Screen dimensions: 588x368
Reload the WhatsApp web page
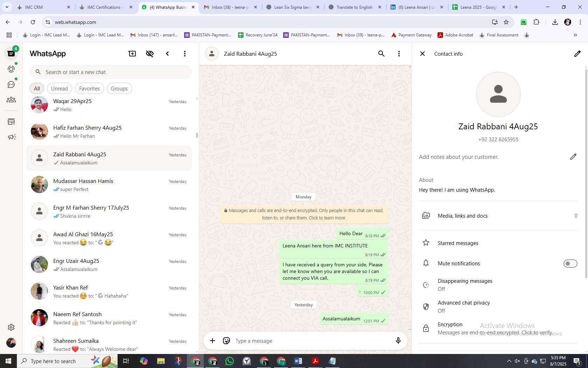tap(33, 22)
